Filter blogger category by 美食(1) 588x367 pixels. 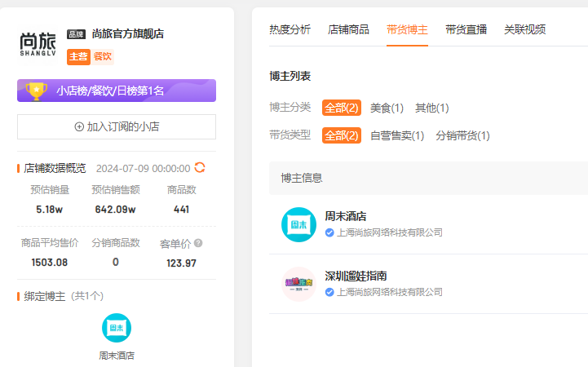[387, 108]
